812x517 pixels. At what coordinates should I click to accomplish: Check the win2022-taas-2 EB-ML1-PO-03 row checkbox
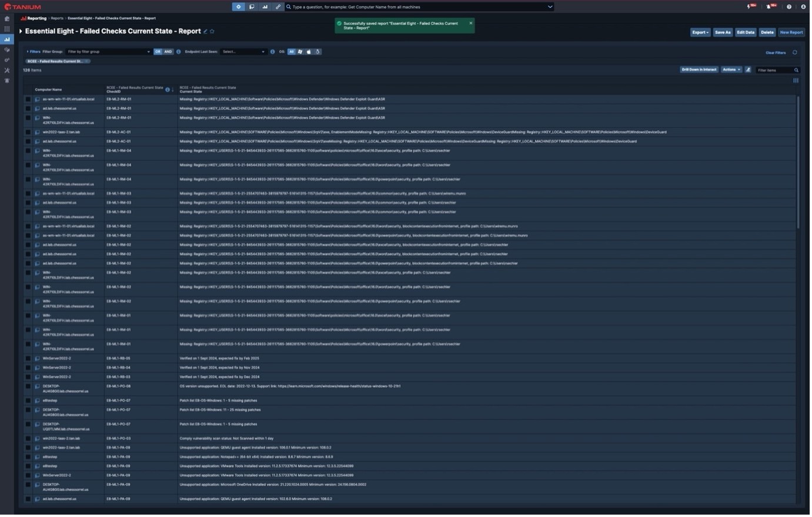click(28, 439)
